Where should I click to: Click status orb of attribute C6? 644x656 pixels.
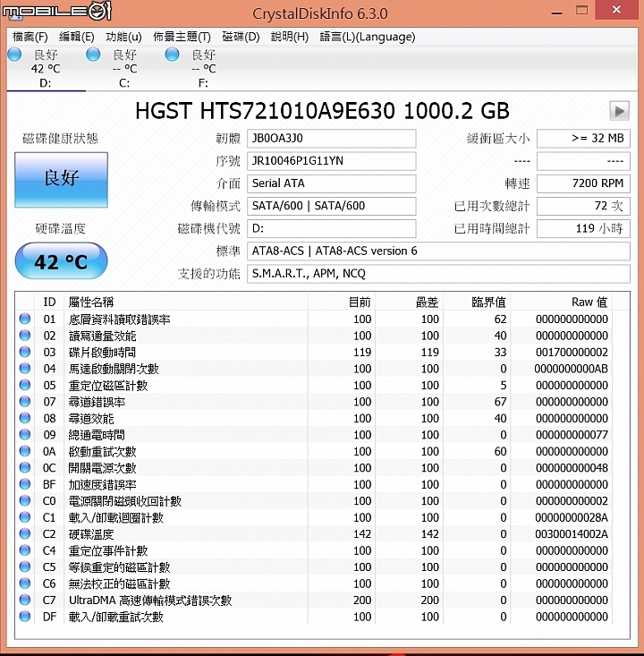click(x=25, y=584)
